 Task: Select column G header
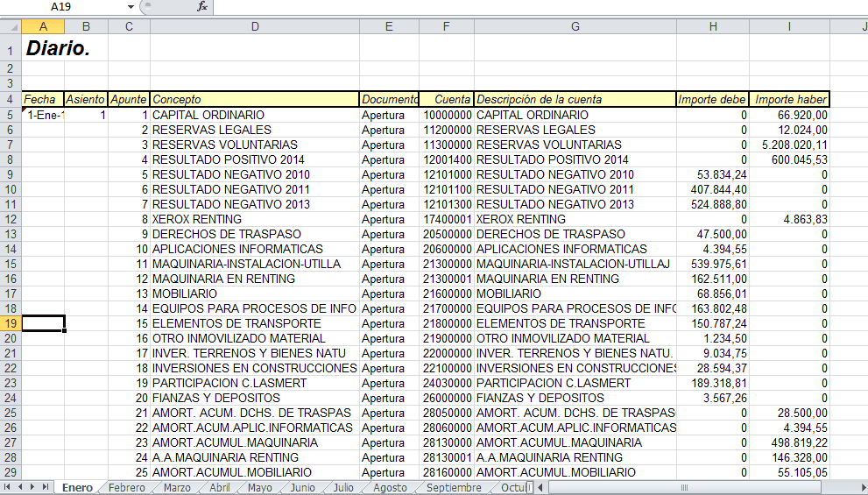(x=575, y=26)
